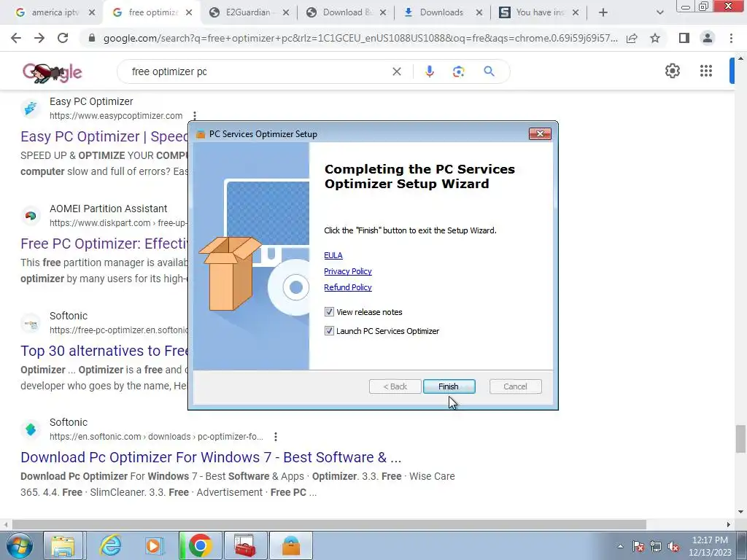Open the Refund Policy link
Screen dimensions: 747x560
347,287
